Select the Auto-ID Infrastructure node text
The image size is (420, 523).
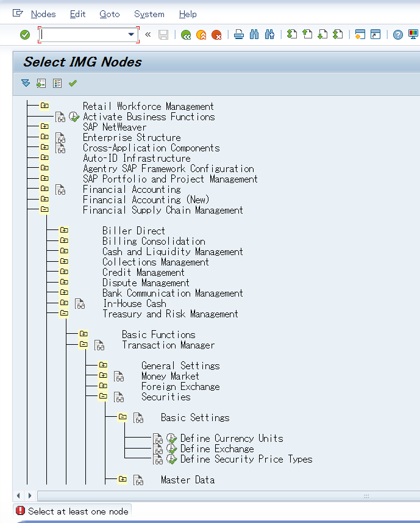(x=137, y=158)
